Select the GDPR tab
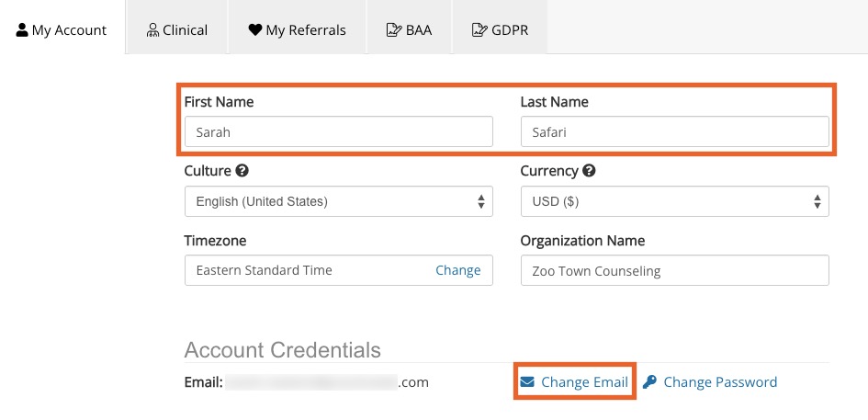Viewport: 868px width, 420px height. [500, 30]
